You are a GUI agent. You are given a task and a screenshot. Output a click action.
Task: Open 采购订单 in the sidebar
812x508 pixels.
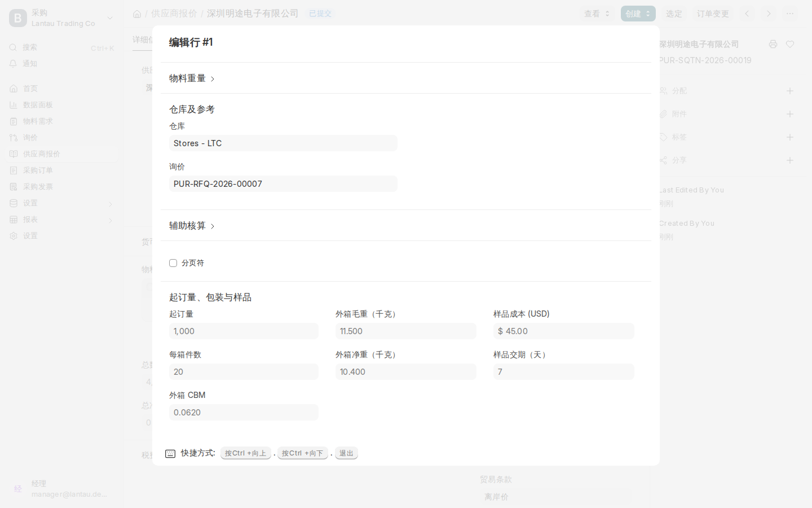pos(62,170)
